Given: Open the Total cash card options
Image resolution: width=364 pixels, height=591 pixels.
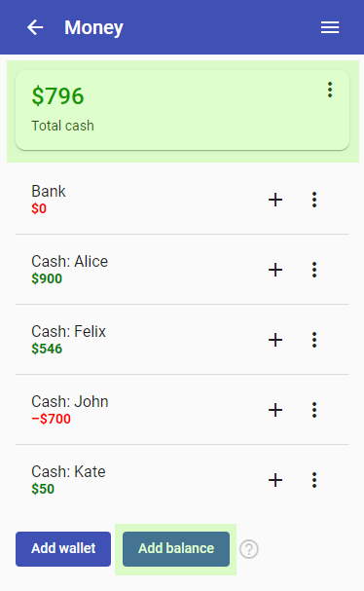Looking at the screenshot, I should point(330,90).
